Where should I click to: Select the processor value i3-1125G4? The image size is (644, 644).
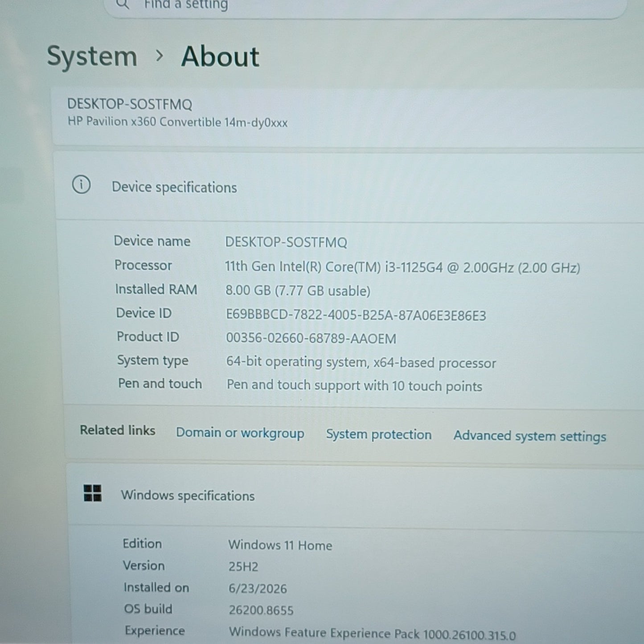click(402, 267)
